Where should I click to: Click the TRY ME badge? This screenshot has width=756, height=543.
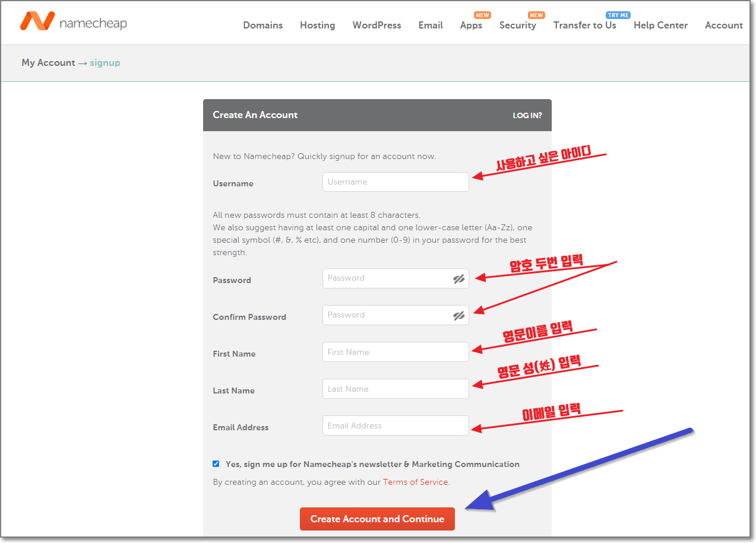[x=618, y=15]
